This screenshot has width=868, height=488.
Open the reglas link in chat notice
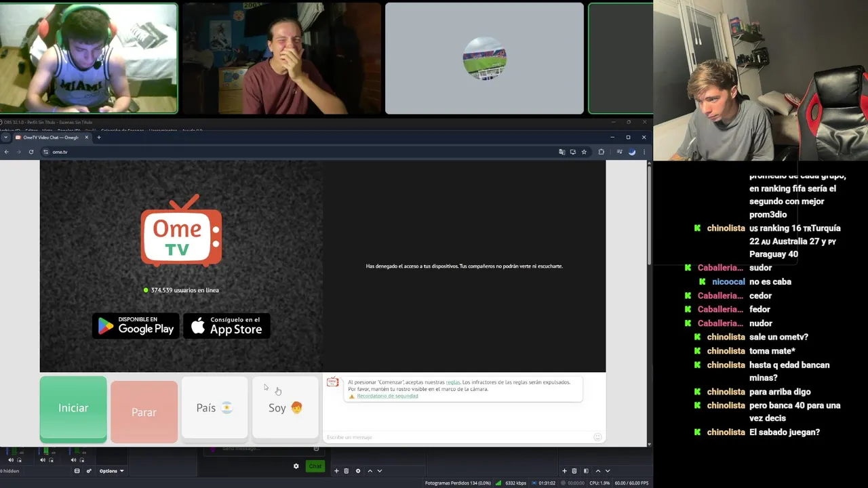coord(453,382)
